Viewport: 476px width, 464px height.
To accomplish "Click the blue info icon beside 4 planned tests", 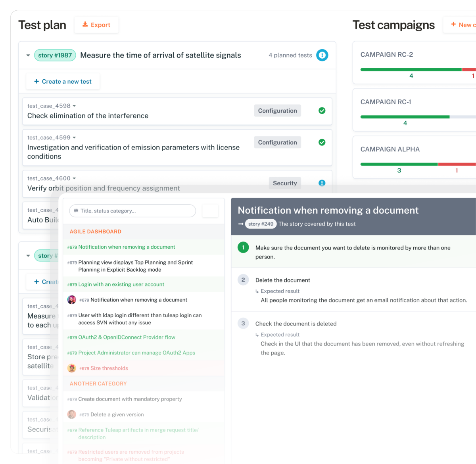I will [x=322, y=55].
